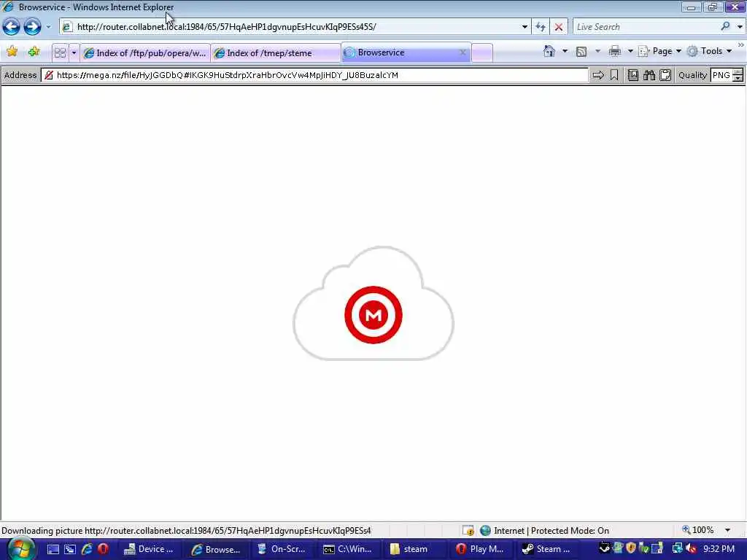Open the Favorites Center star icon
The height and width of the screenshot is (560, 747).
coord(12,52)
